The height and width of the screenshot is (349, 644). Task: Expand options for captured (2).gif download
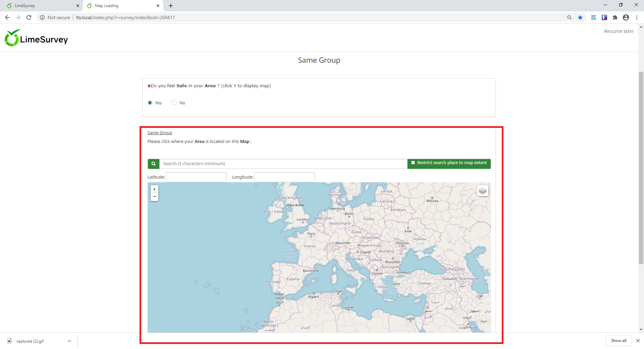tap(69, 341)
